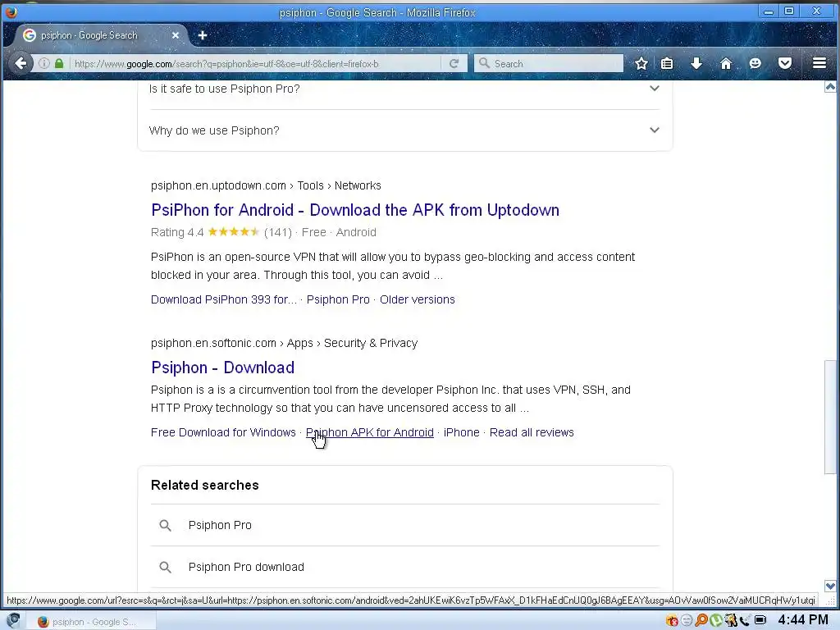840x630 pixels.
Task: Open 'Download PsiPhon 393 for...' sitelink
Action: point(224,299)
